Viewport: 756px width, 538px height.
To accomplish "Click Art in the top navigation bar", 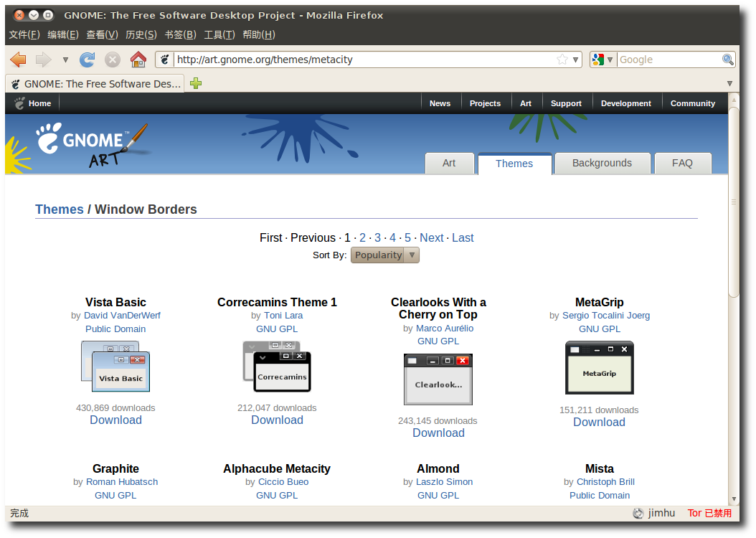I will click(x=526, y=103).
